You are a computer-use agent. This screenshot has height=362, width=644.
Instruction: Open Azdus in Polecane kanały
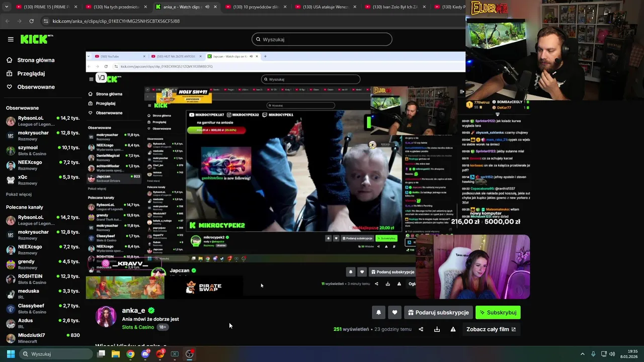pos(43,323)
